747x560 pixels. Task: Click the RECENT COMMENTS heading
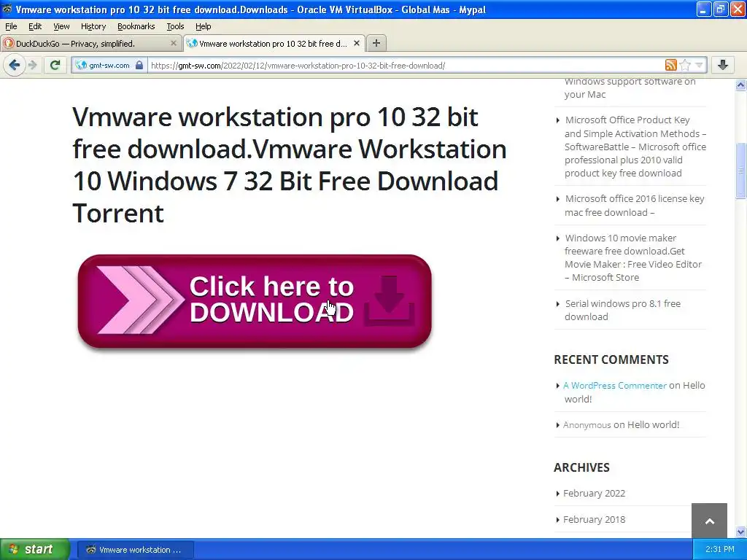[x=611, y=359]
